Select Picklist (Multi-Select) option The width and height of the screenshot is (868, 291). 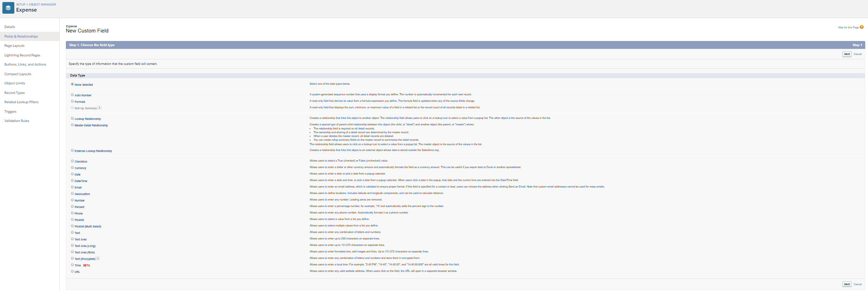72,226
